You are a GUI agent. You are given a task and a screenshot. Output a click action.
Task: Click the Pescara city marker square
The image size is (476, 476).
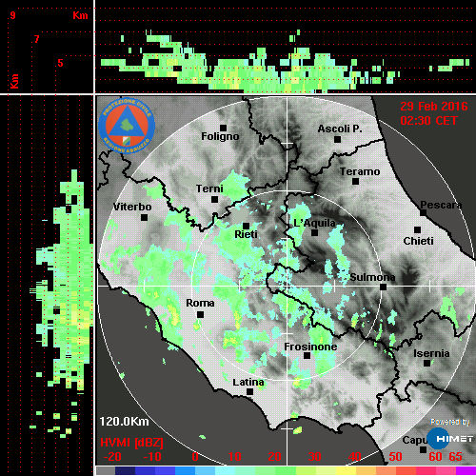424,213
